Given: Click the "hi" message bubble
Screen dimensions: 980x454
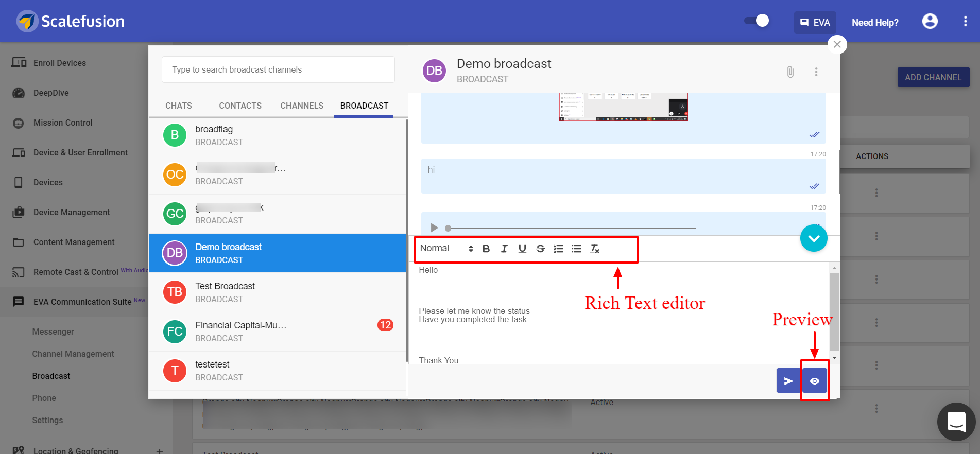Looking at the screenshot, I should pos(623,176).
